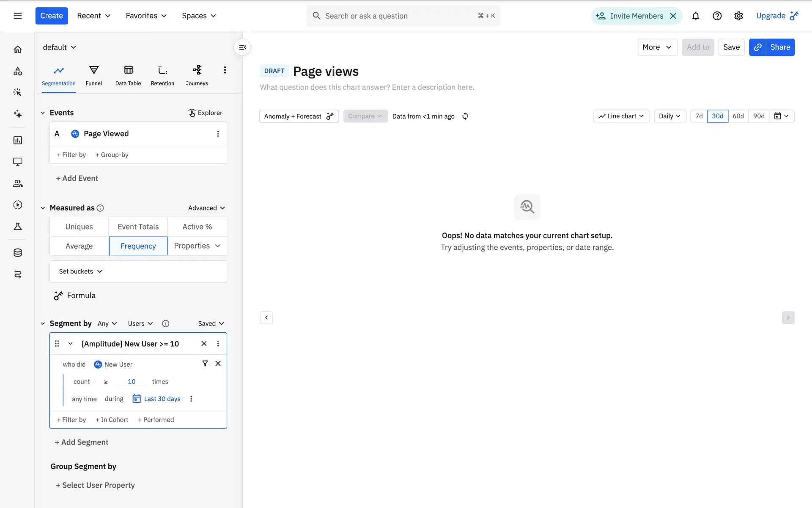
Task: Switch to the Data Table tab
Action: tap(128, 75)
